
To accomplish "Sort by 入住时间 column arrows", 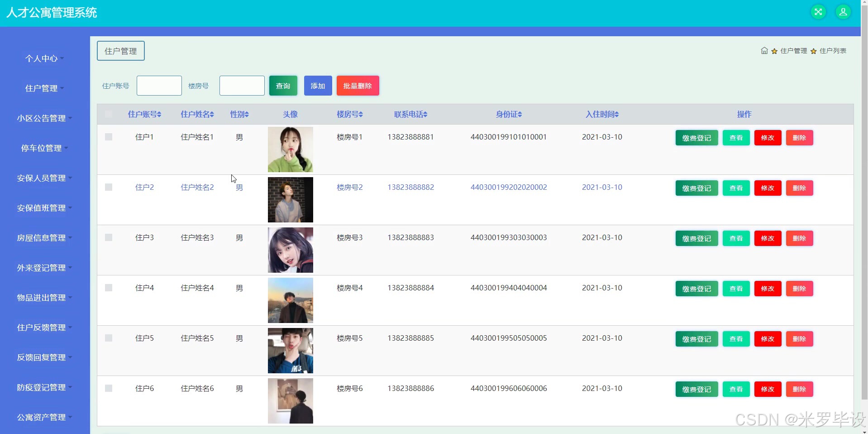I will [x=617, y=115].
